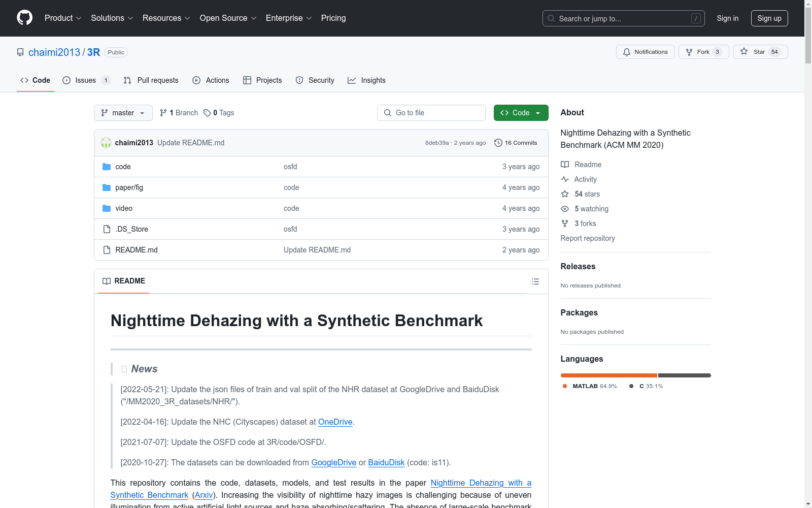Viewport: 812px width, 508px height.
Task: Click the Activity pulse icon
Action: pyautogui.click(x=565, y=179)
